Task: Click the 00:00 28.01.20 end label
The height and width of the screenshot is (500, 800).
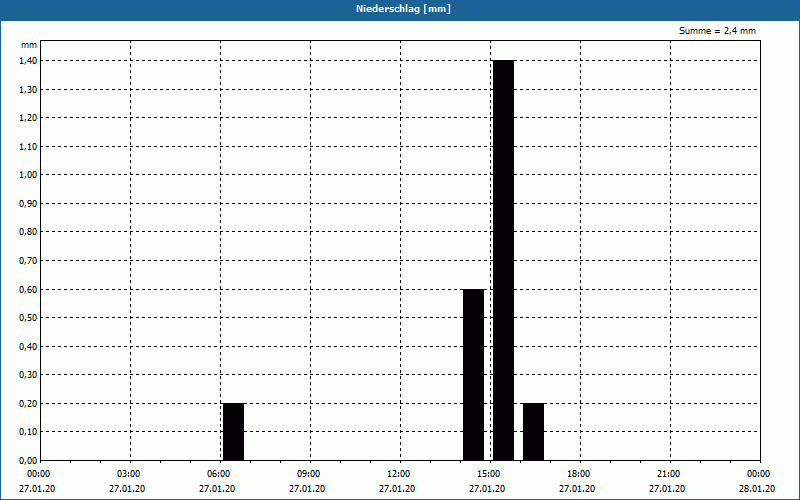Action: tap(757, 481)
